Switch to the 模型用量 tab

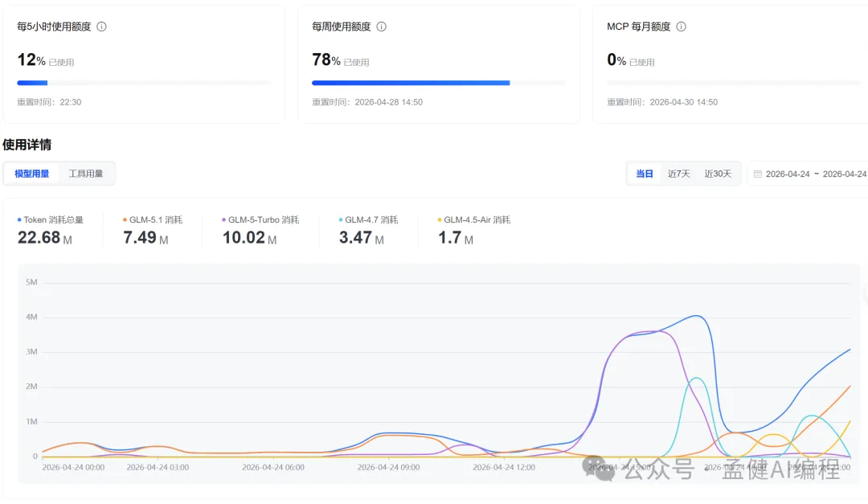click(x=32, y=174)
